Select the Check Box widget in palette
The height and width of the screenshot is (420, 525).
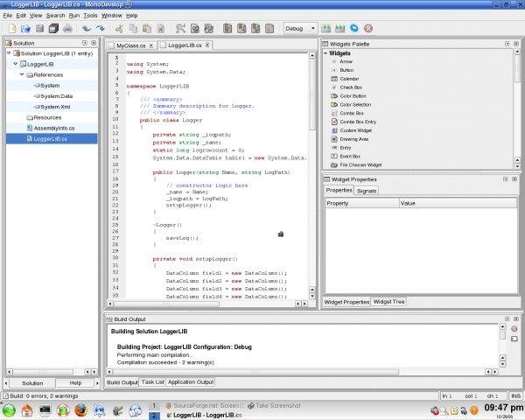point(351,87)
